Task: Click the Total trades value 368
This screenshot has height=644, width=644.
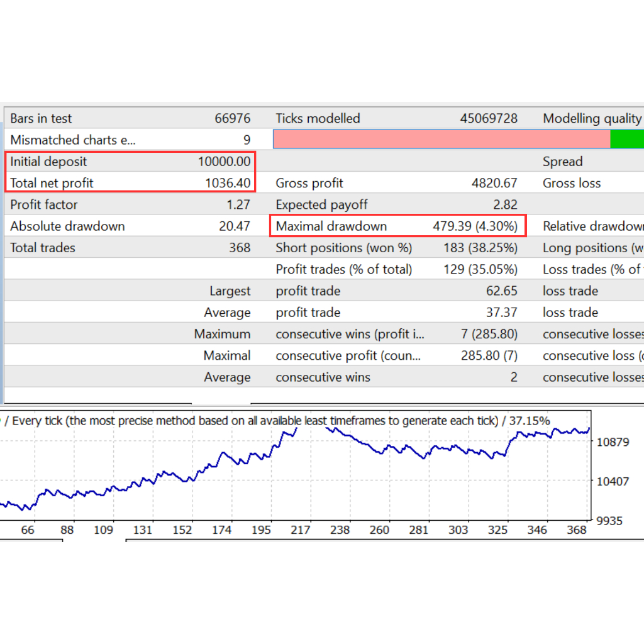Action: point(240,248)
